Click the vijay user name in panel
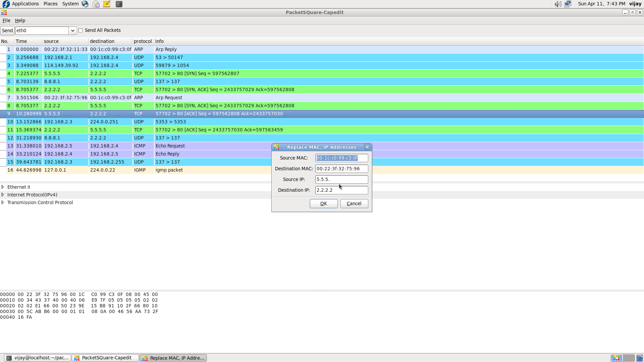Screen dimensions: 644x362 coord(635,4)
